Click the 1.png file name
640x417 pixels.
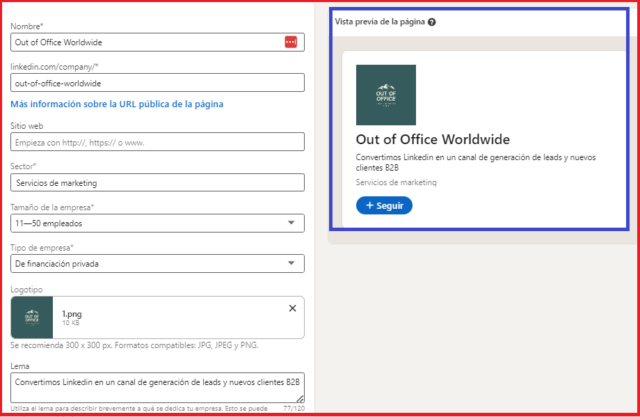tap(72, 314)
